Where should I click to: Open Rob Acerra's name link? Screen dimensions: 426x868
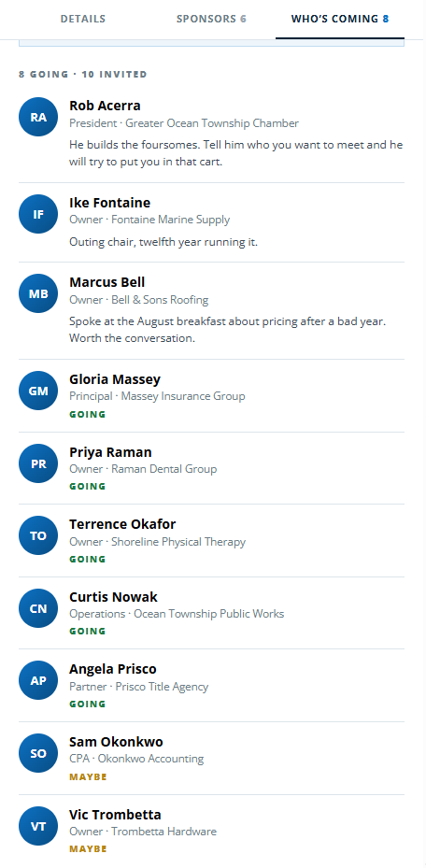click(x=105, y=106)
